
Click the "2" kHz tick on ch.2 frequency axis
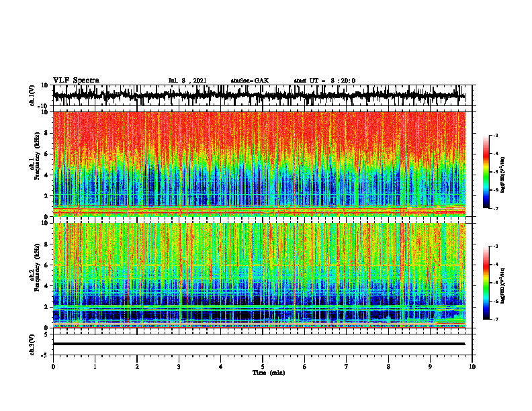click(x=46, y=307)
